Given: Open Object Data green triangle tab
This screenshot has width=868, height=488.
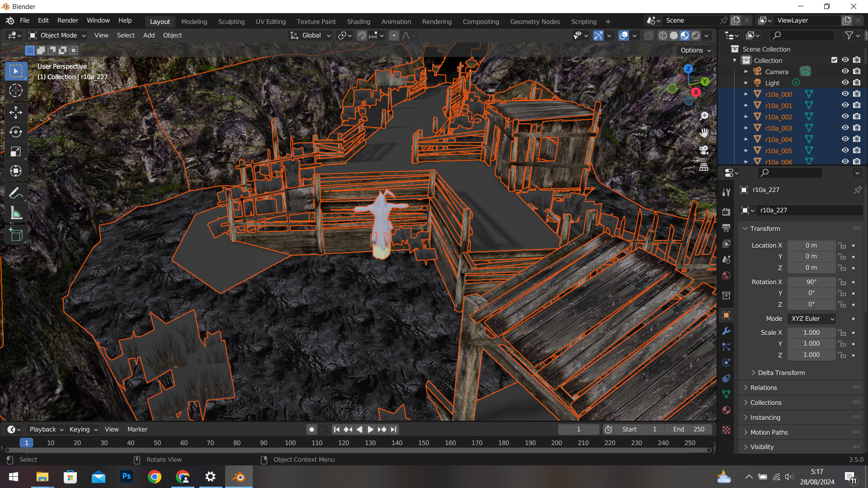Looking at the screenshot, I should coord(726,394).
